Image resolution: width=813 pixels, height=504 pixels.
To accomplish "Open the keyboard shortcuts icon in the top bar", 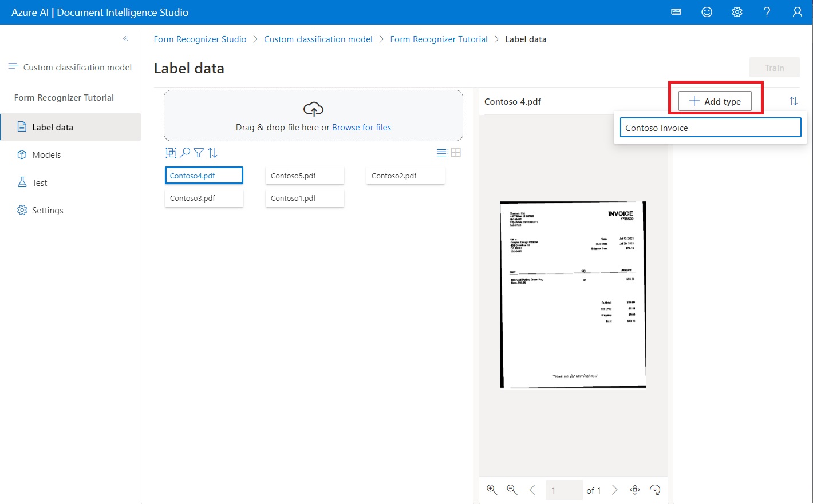I will 676,12.
